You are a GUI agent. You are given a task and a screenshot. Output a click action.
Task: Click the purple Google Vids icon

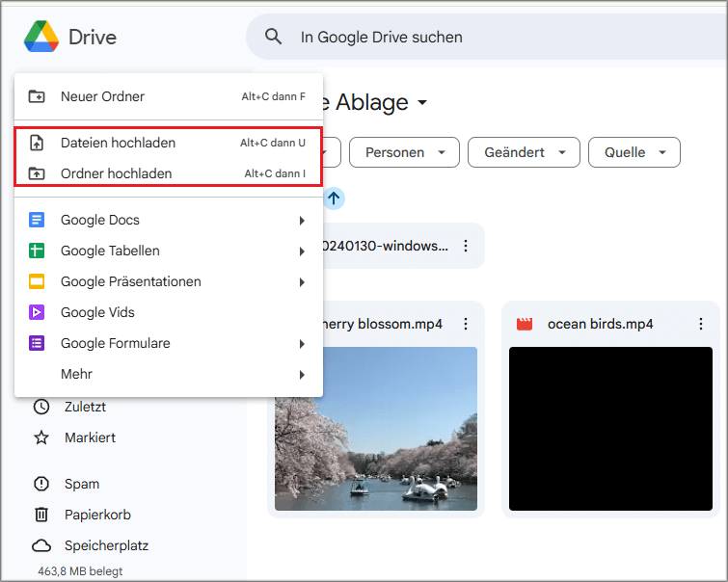(37, 312)
